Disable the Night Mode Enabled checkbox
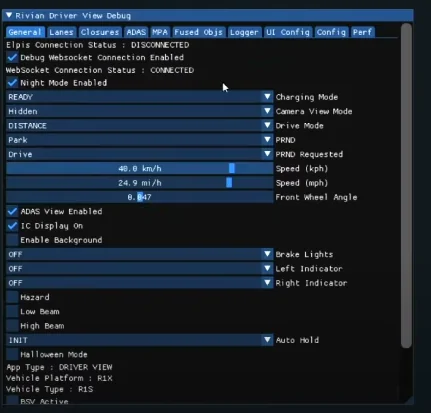The image size is (431, 413). [12, 83]
